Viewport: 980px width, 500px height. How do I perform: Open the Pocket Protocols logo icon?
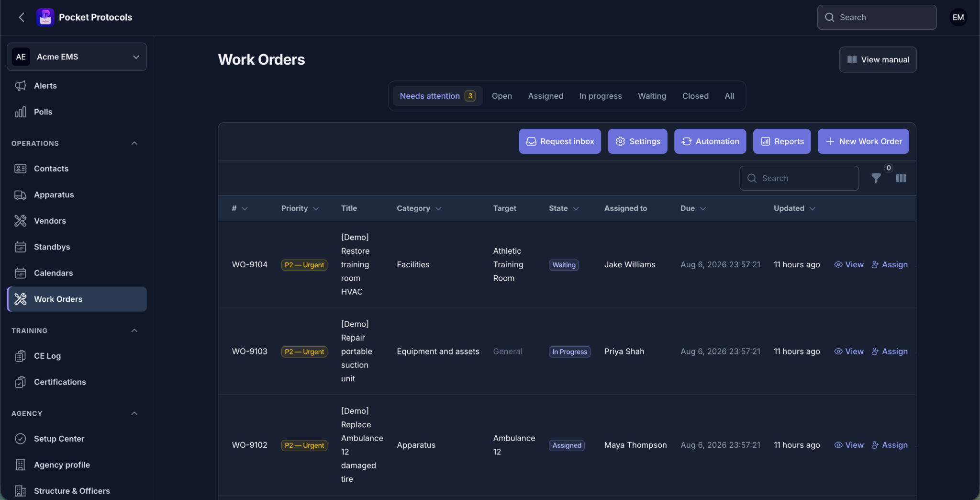(x=45, y=17)
